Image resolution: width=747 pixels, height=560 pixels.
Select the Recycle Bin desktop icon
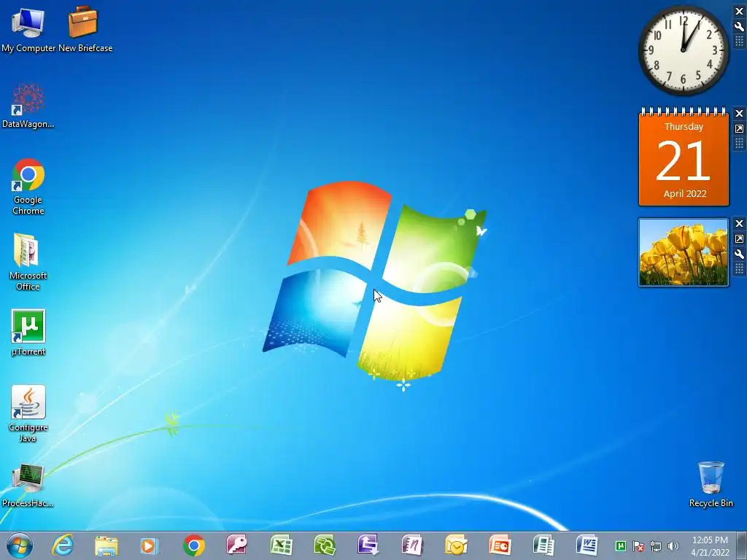(x=711, y=484)
